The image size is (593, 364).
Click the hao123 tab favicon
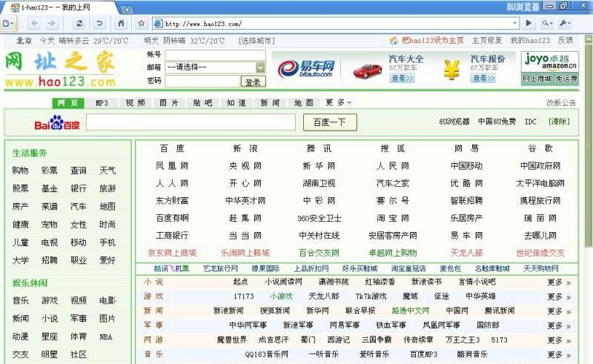coord(15,7)
